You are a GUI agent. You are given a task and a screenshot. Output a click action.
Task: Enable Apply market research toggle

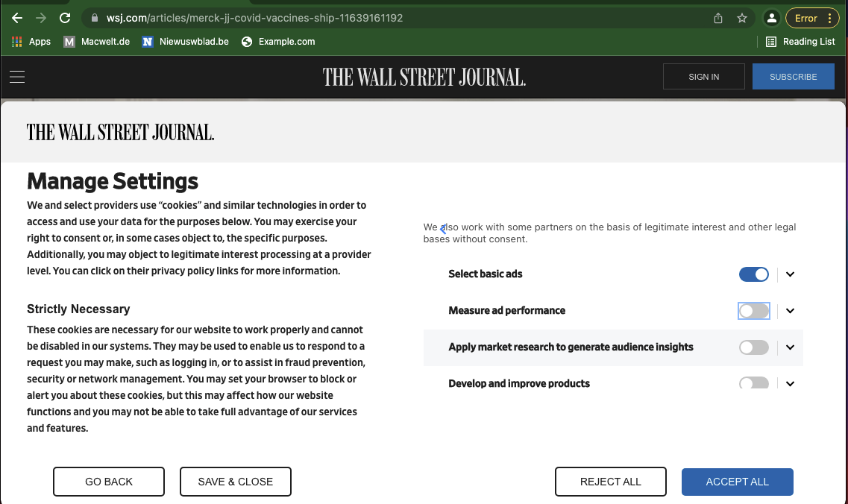tap(754, 347)
